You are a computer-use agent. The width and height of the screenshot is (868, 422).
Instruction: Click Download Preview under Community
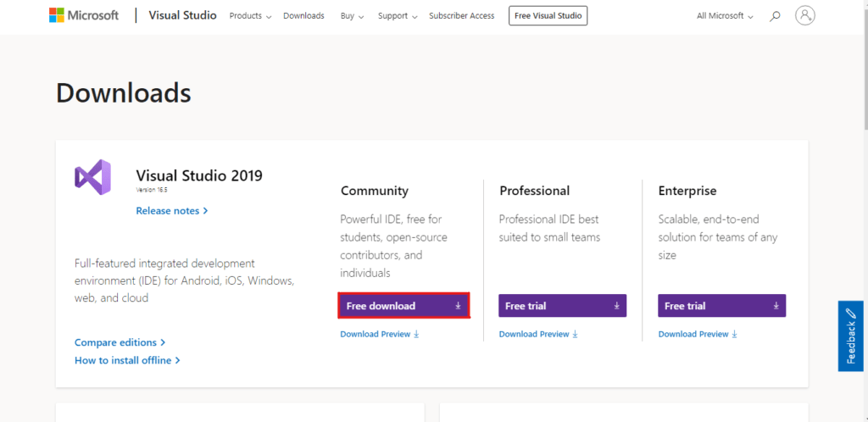pos(379,334)
